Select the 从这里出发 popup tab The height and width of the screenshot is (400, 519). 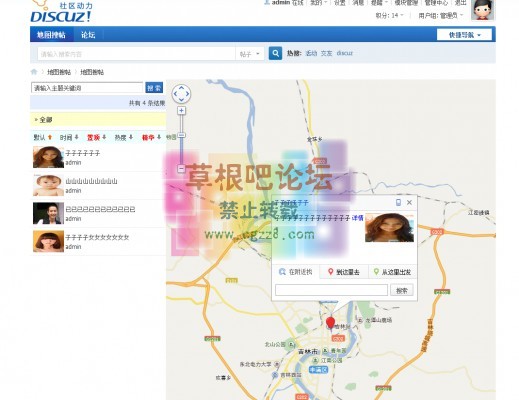(x=392, y=272)
